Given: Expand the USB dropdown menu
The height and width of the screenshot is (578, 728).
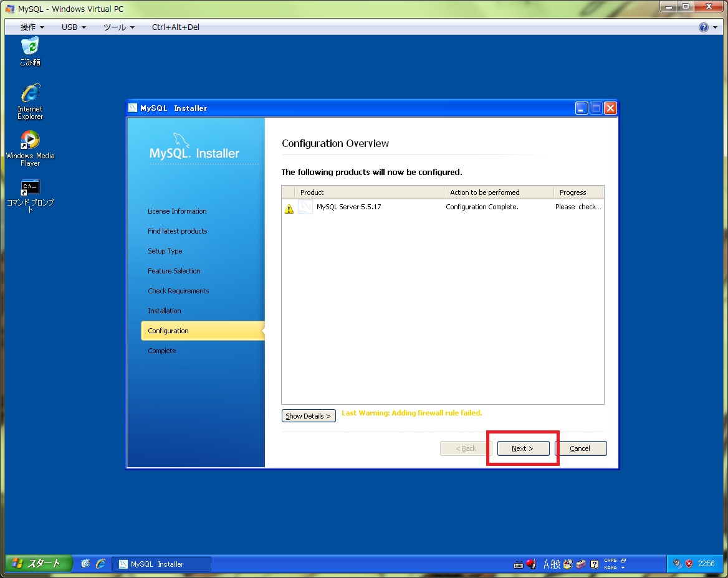Looking at the screenshot, I should [73, 27].
